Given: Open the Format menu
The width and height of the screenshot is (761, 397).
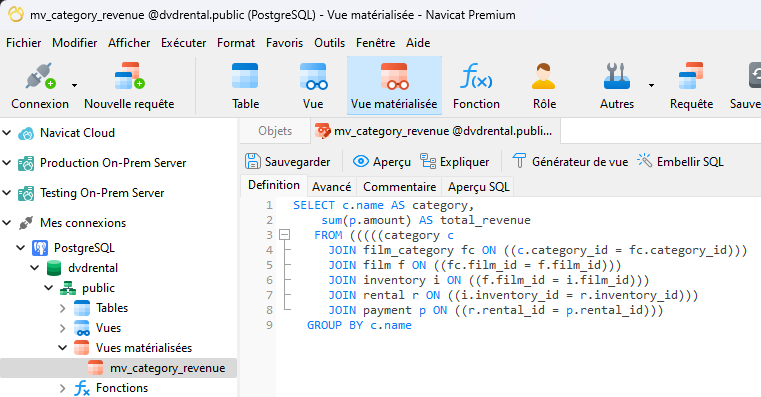Looking at the screenshot, I should (236, 43).
